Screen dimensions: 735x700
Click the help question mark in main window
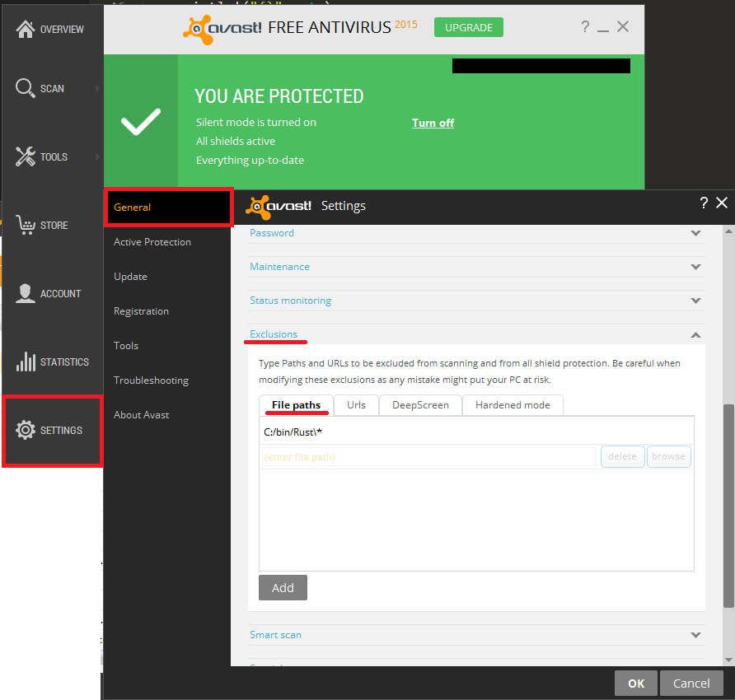click(x=585, y=26)
